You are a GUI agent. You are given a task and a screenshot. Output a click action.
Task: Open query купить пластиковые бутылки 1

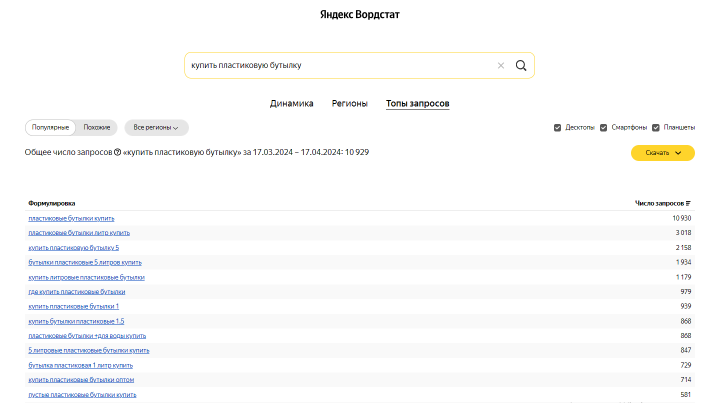point(74,306)
